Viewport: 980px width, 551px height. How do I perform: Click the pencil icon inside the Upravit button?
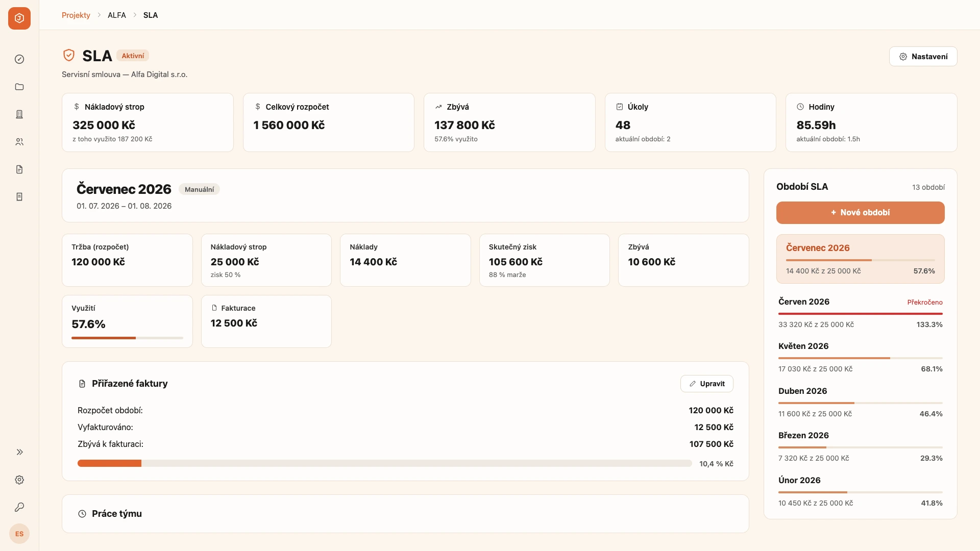click(x=693, y=384)
